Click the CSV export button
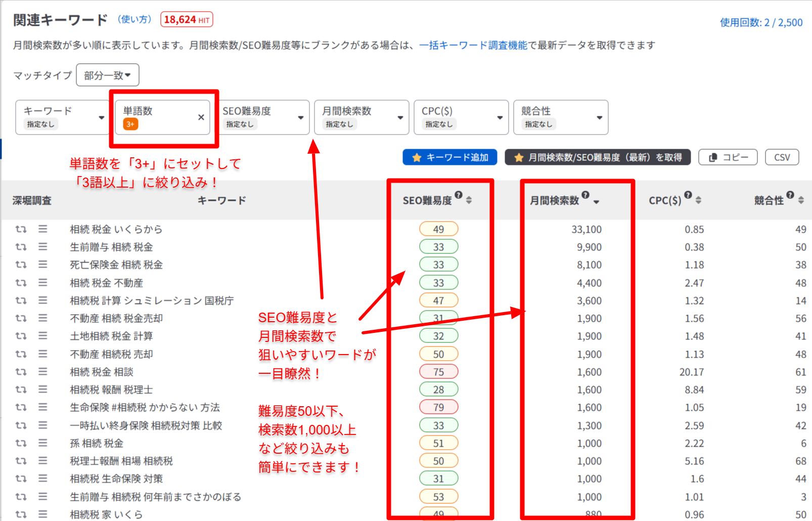 [782, 157]
